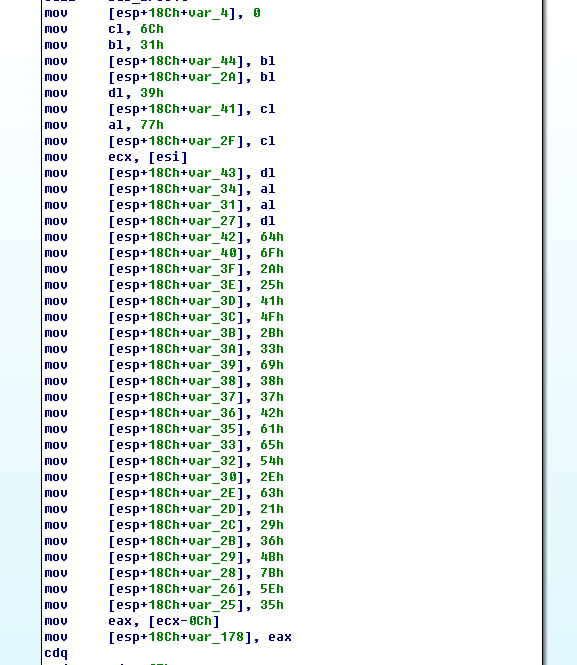Click value 6Fh on the var_40 line
The image size is (577, 665).
pyautogui.click(x=272, y=253)
